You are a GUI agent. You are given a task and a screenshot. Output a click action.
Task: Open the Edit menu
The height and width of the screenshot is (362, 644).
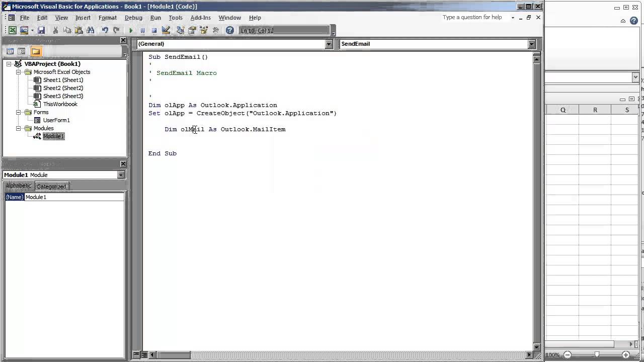(x=42, y=18)
